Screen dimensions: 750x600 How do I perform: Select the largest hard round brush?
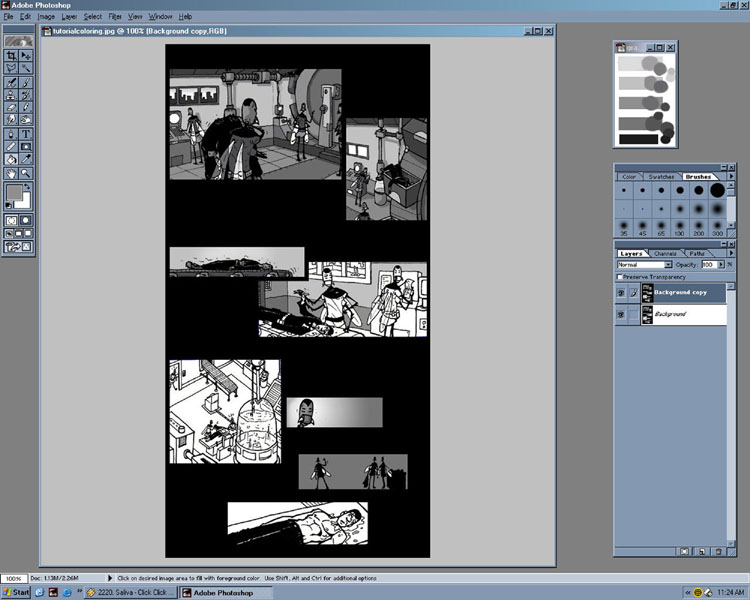coord(717,190)
